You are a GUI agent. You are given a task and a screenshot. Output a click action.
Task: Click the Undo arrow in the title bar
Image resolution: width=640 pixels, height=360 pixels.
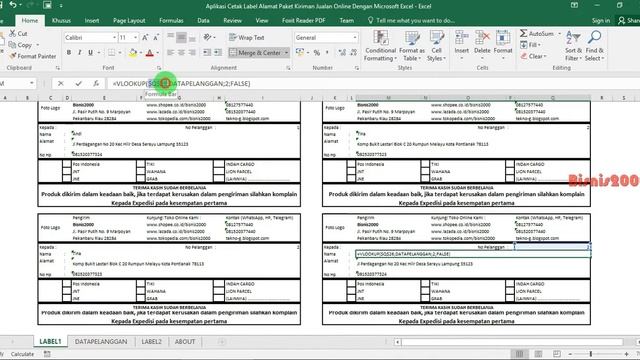[13, 5]
